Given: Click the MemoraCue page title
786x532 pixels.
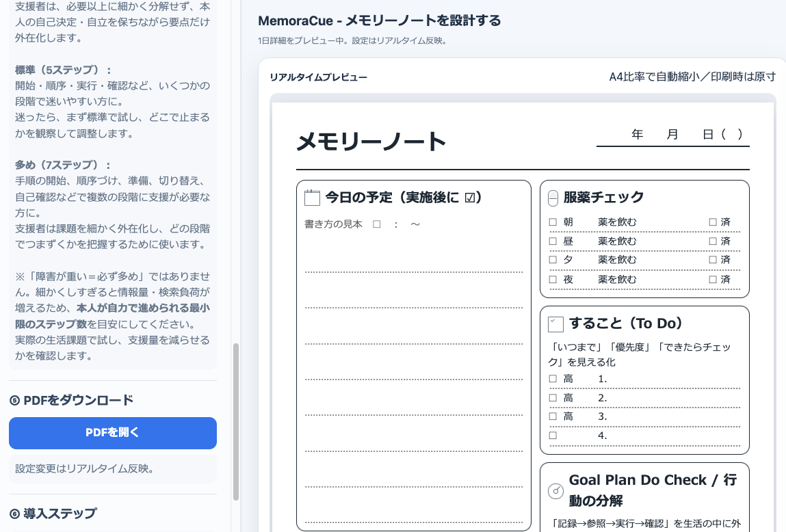Looking at the screenshot, I should coord(380,21).
